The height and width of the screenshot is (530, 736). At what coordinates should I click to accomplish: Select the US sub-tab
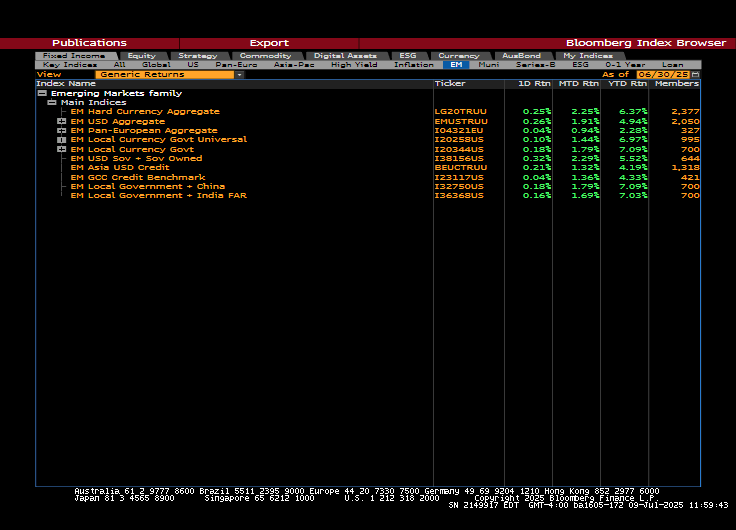(193, 65)
